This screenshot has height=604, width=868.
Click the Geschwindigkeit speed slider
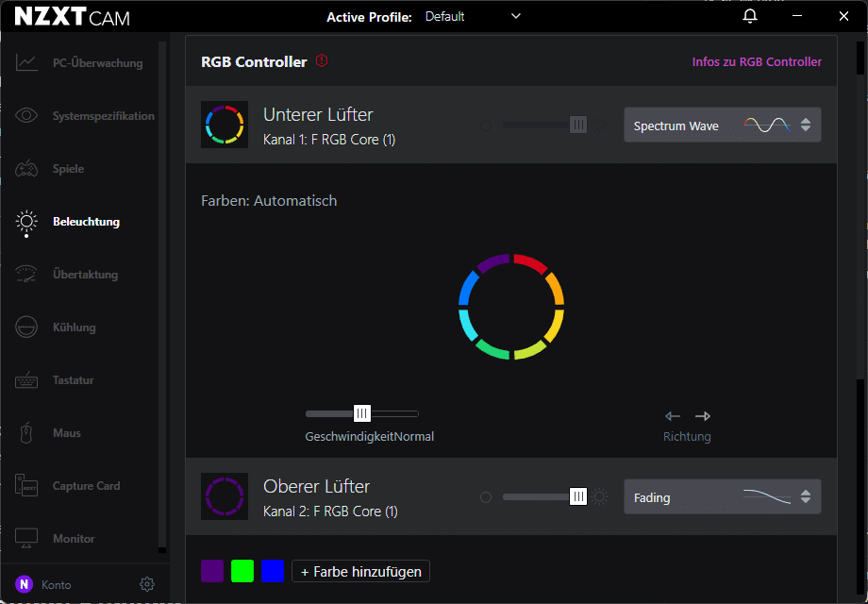click(362, 413)
